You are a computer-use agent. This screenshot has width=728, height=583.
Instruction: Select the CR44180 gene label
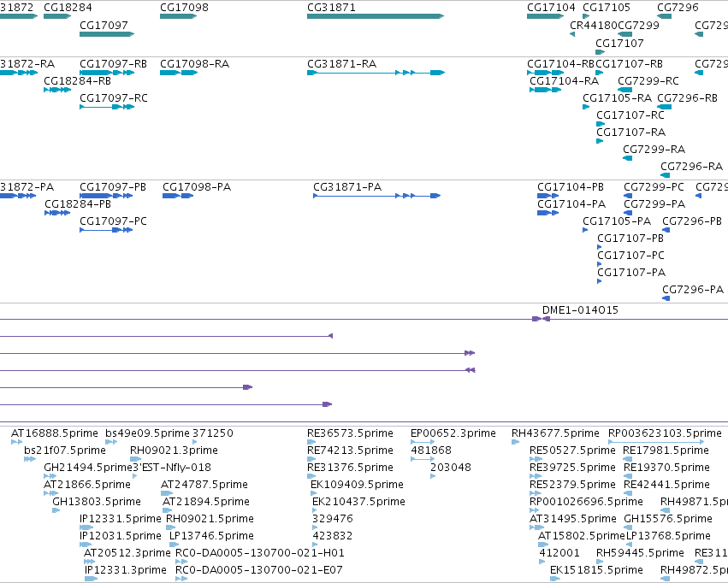pyautogui.click(x=594, y=25)
